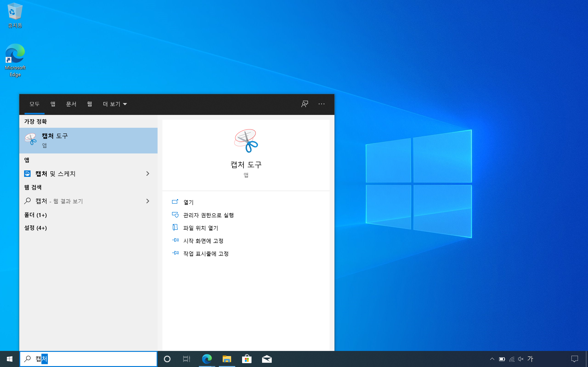Expand the 캡처 web results chevron
Image resolution: width=588 pixels, height=367 pixels.
tap(147, 201)
